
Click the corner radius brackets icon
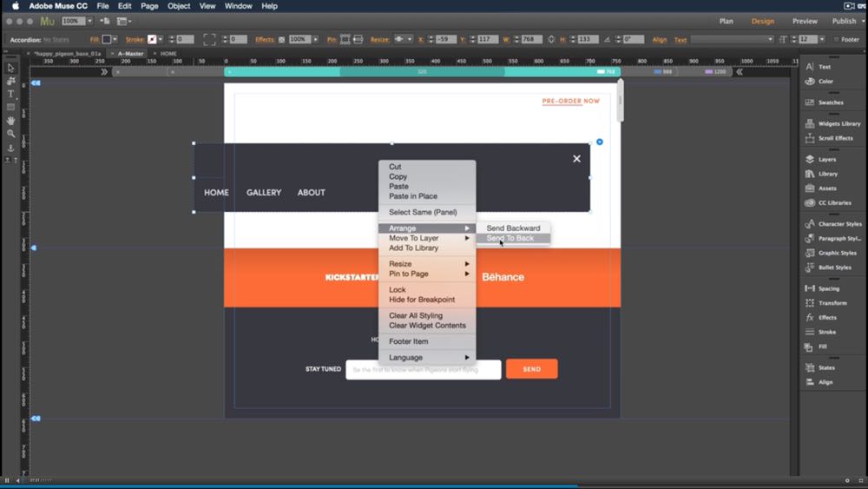(209, 39)
